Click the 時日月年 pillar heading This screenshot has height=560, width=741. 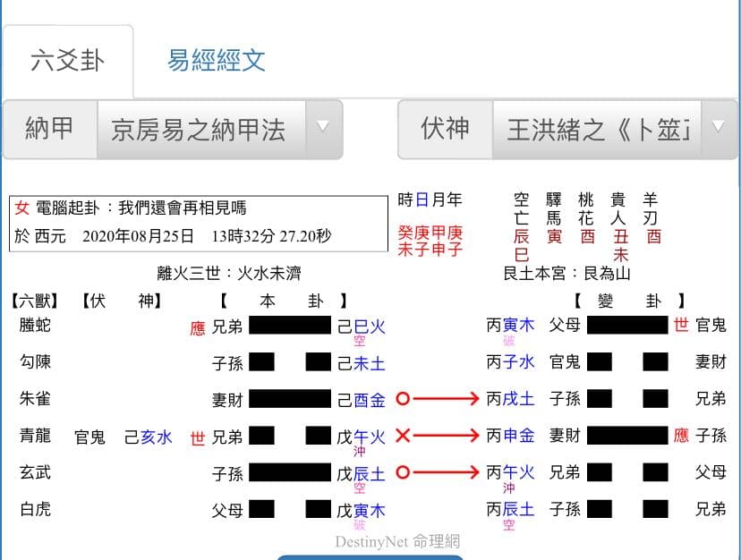pyautogui.click(x=430, y=199)
